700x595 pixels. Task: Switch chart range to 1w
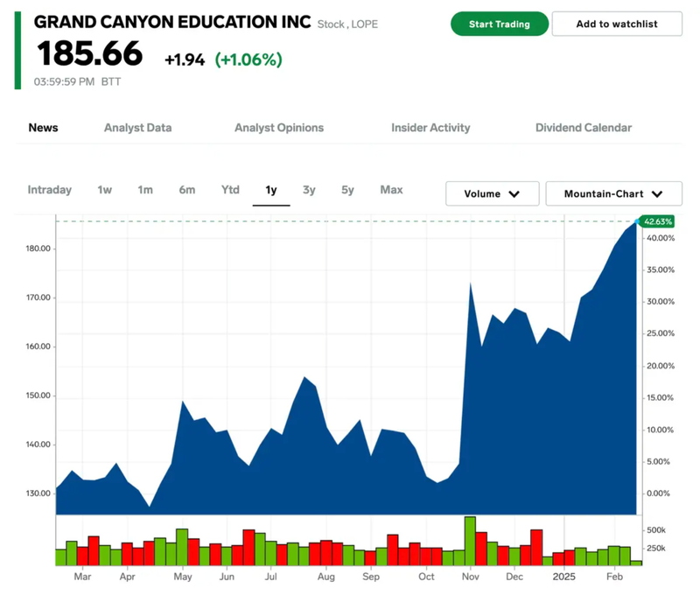click(x=105, y=190)
